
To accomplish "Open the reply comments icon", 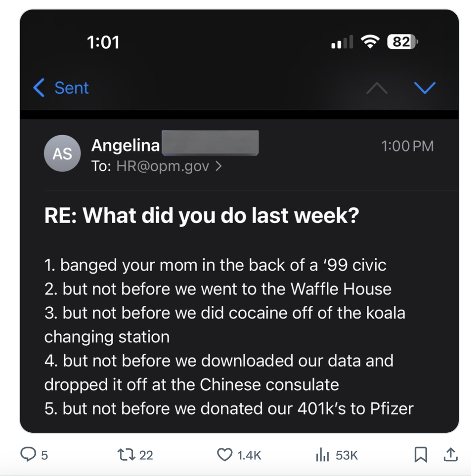I will pyautogui.click(x=28, y=455).
